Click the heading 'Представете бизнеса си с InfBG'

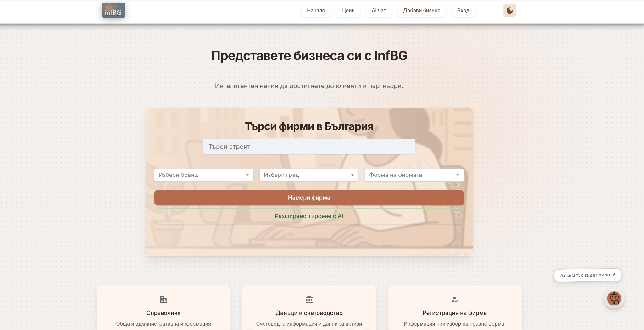click(309, 56)
